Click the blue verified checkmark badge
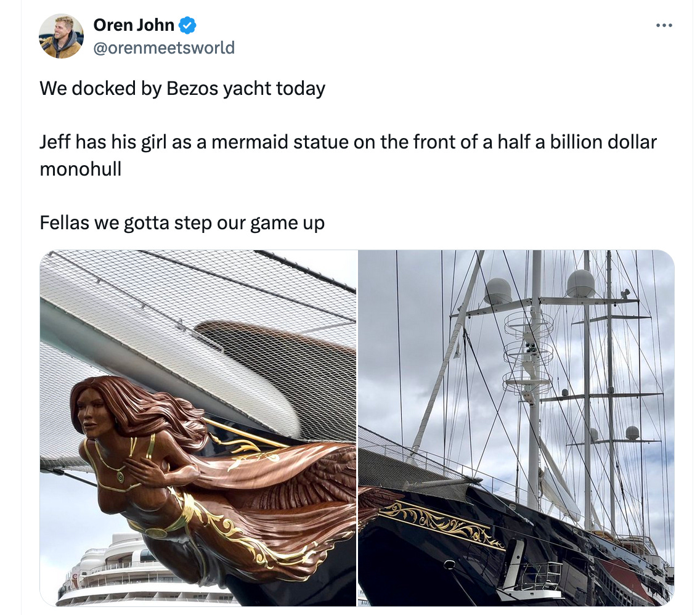The height and width of the screenshot is (615, 700). [x=187, y=25]
